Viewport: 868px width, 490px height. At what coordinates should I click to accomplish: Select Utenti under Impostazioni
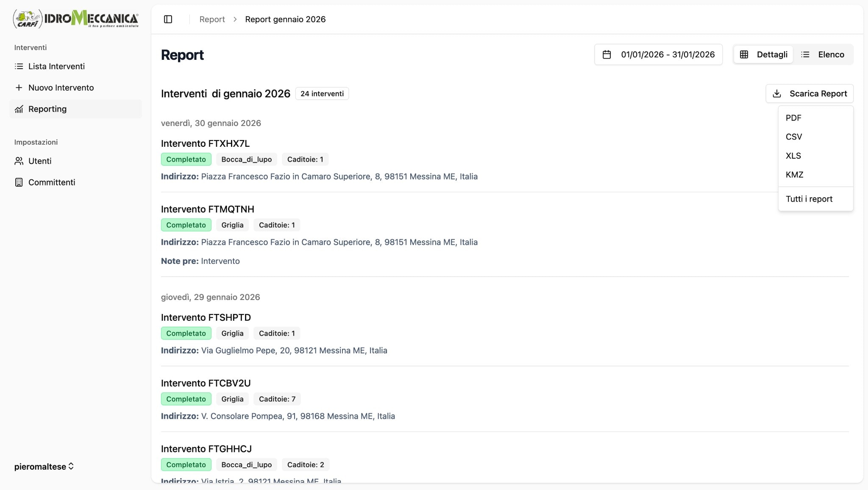40,161
